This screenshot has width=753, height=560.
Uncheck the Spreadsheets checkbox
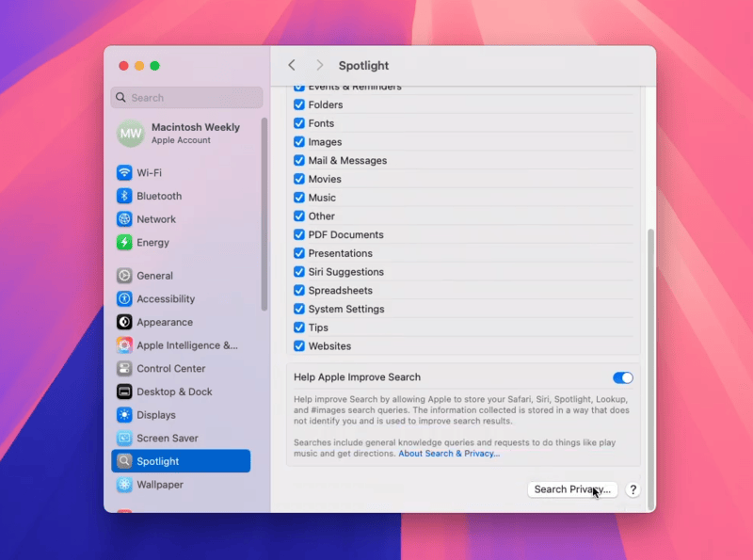click(x=299, y=291)
